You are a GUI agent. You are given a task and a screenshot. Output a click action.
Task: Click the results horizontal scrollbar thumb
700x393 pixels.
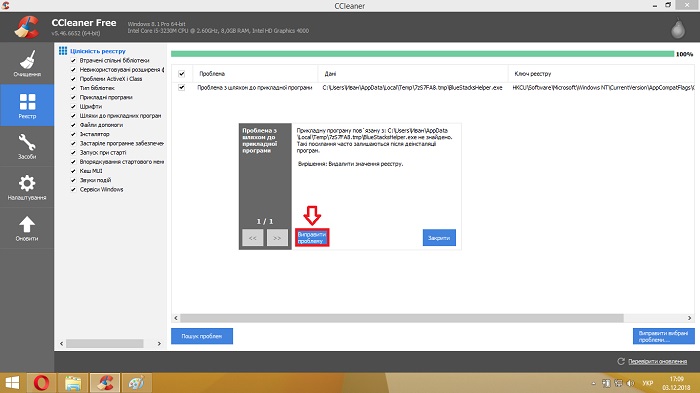click(402, 318)
